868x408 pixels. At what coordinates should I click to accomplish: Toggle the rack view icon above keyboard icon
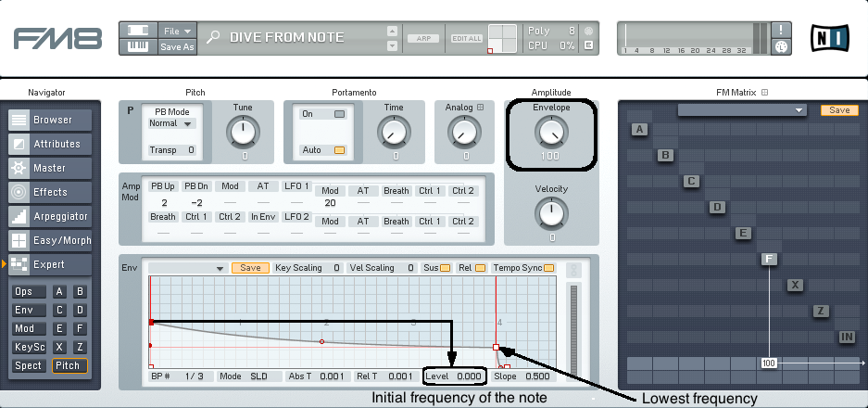(138, 31)
